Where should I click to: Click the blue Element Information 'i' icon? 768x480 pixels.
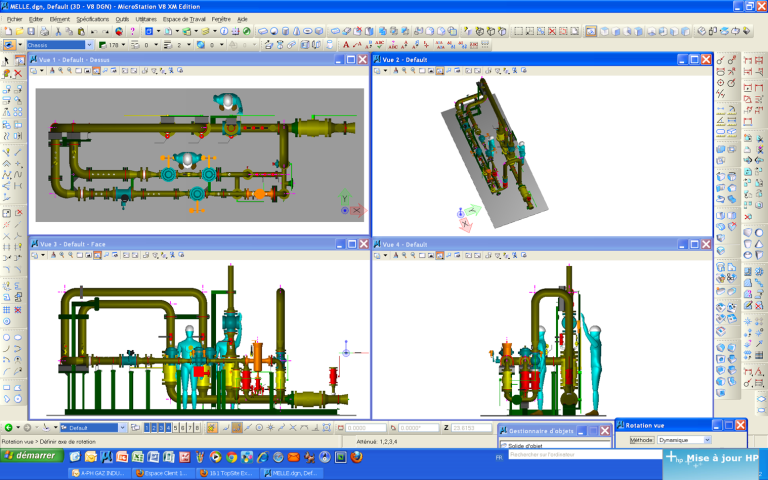pyautogui.click(x=224, y=31)
